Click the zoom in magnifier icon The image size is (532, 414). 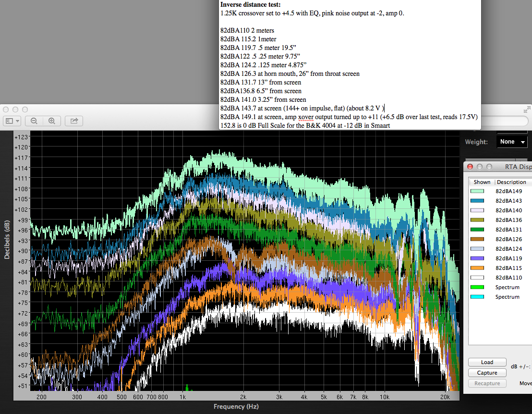point(52,121)
